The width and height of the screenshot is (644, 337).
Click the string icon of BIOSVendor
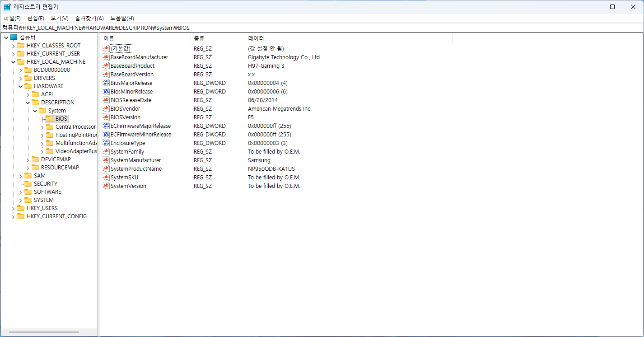pyautogui.click(x=106, y=108)
